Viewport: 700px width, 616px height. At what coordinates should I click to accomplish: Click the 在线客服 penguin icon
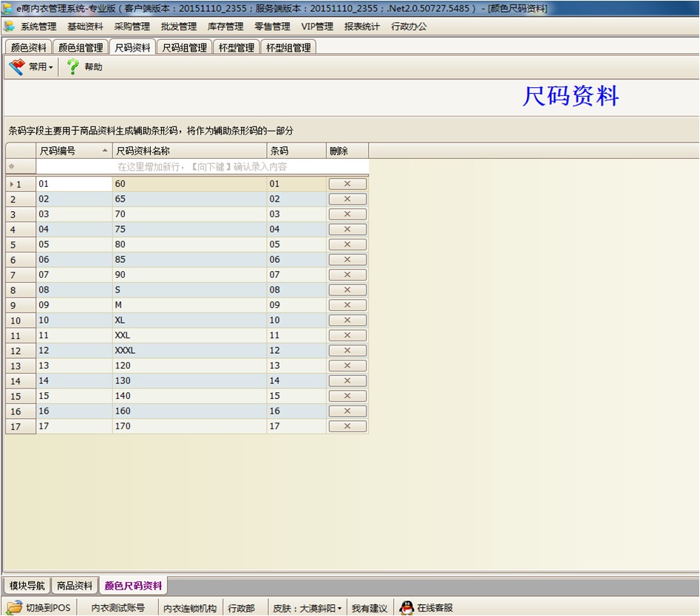pyautogui.click(x=407, y=608)
